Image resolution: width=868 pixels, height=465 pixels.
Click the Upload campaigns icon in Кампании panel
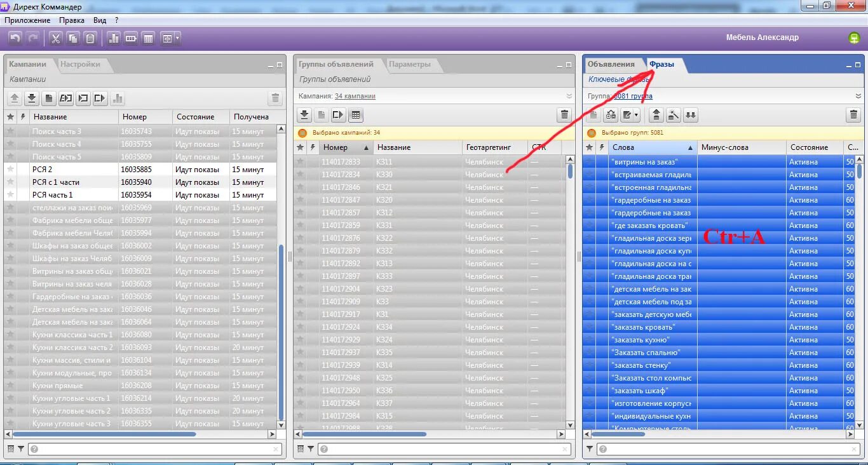click(14, 98)
